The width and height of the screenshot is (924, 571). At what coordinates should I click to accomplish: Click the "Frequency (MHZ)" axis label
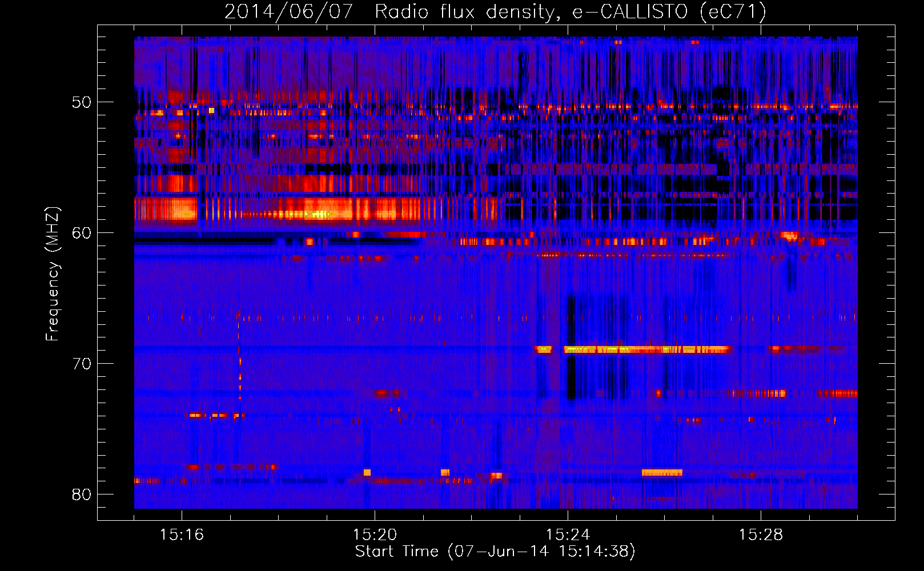[53, 274]
